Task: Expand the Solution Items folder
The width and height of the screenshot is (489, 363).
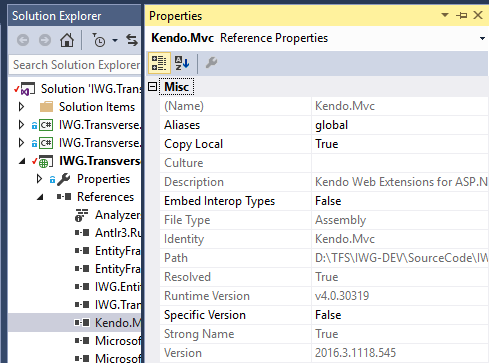Action: coord(21,107)
